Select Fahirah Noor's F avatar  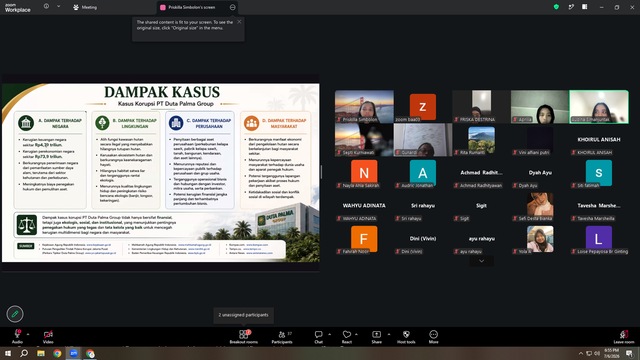pos(364,239)
